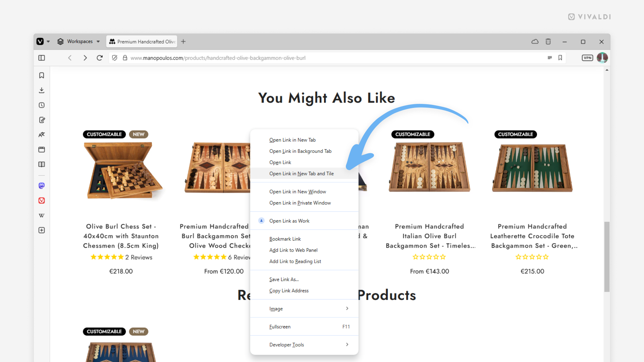Select Add Link to Reading List
Screen dimensions: 644x362
coord(304,261)
